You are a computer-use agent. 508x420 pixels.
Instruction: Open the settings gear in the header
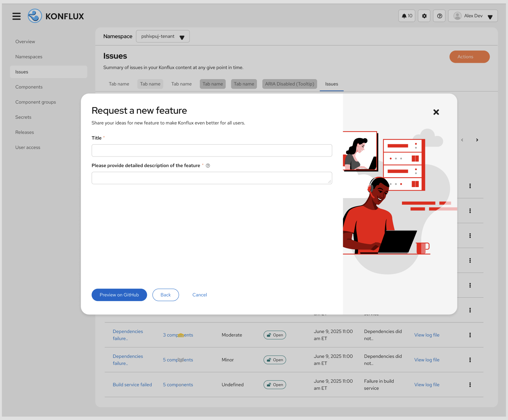point(424,16)
